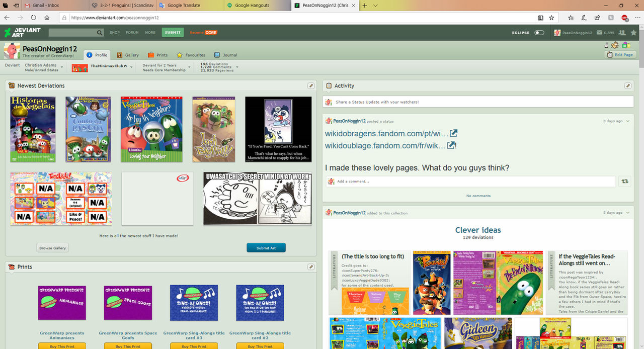
Task: Open browser home page icon
Action: 47,18
